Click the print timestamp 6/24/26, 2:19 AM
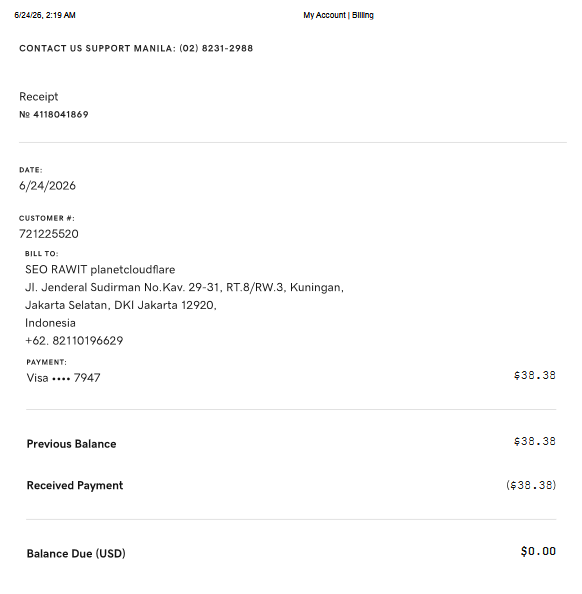Viewport: 582px width, 594px height. pos(45,15)
